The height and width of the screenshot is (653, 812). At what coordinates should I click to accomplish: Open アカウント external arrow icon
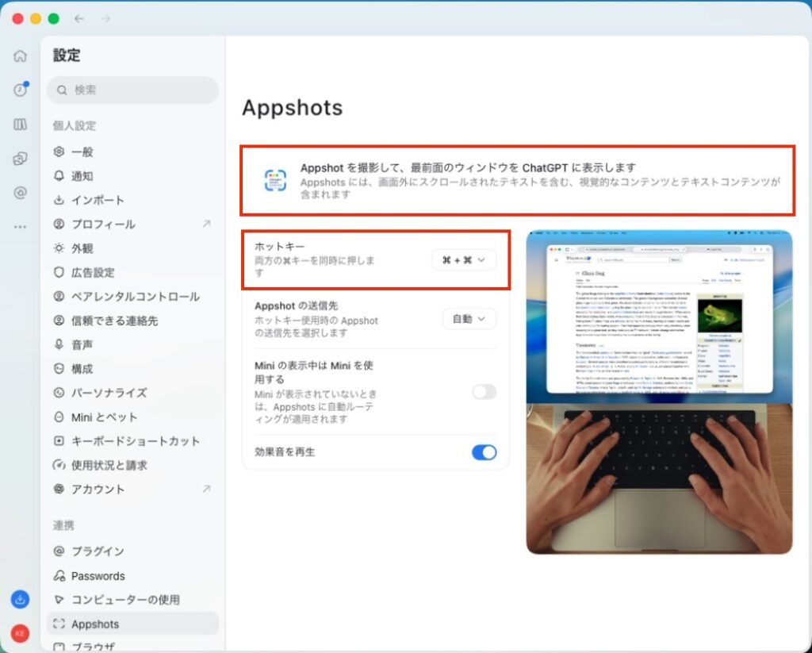pos(207,489)
